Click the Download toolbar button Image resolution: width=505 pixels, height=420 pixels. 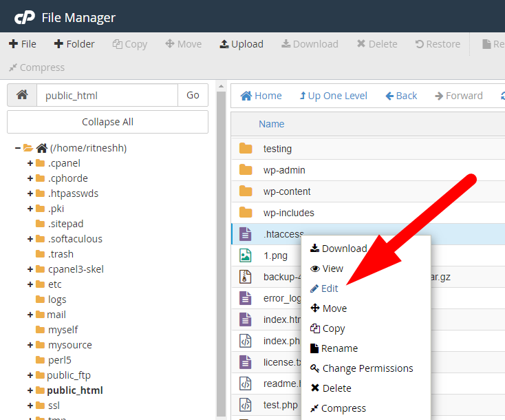click(x=310, y=44)
